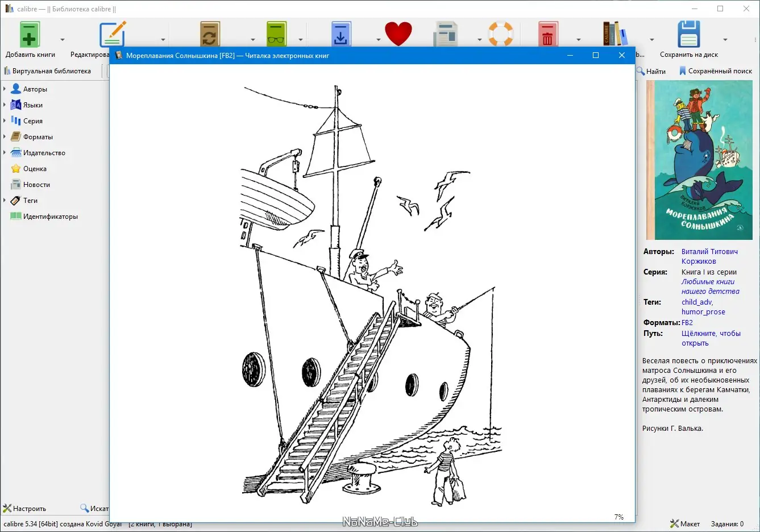The height and width of the screenshot is (532, 760).
Task: Open the FB2 format link
Action: point(687,323)
